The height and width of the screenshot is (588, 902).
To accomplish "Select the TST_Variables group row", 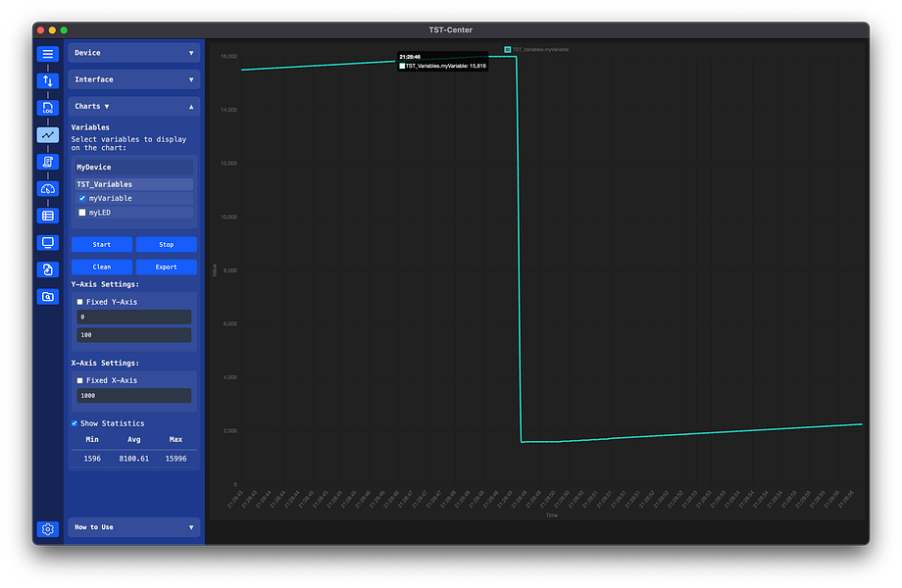I will pos(134,184).
